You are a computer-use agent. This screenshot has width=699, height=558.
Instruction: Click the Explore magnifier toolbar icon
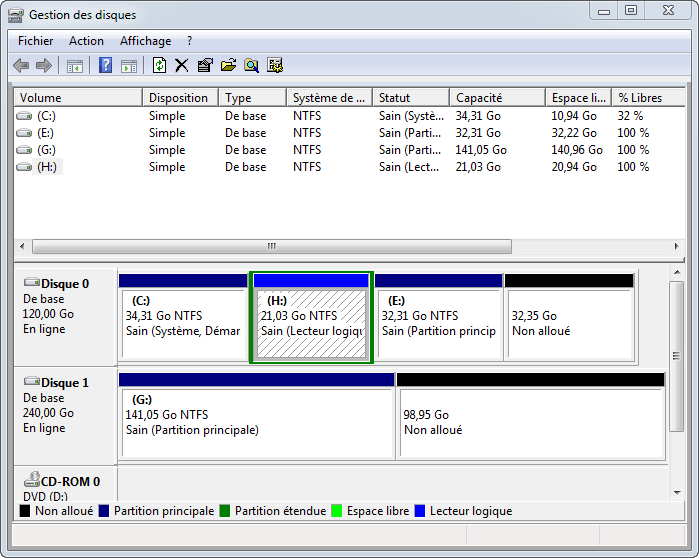pyautogui.click(x=251, y=66)
